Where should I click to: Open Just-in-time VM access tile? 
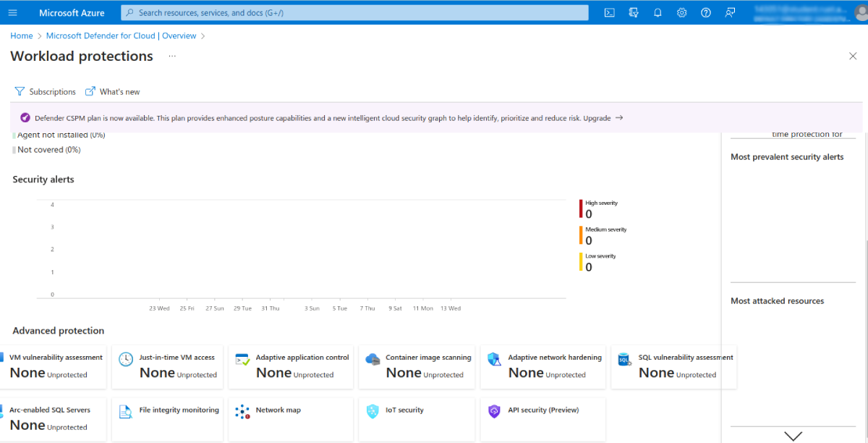168,366
